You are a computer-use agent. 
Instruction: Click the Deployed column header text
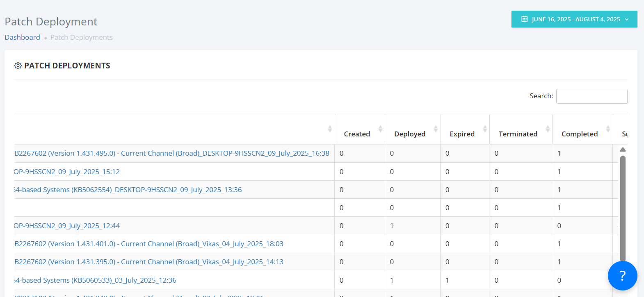pos(410,134)
